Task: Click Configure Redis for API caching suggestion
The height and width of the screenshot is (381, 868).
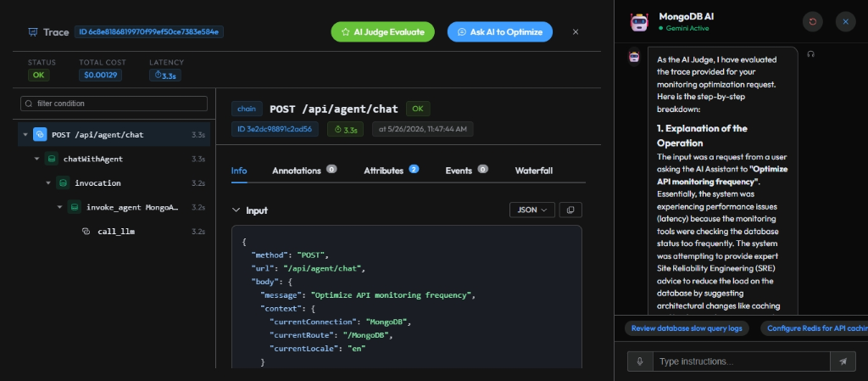Action: 815,328
